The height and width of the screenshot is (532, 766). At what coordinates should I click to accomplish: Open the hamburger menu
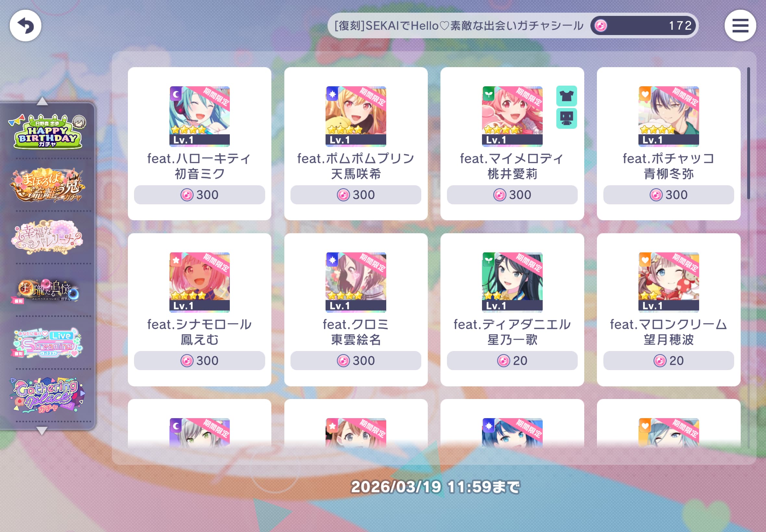[x=740, y=26]
